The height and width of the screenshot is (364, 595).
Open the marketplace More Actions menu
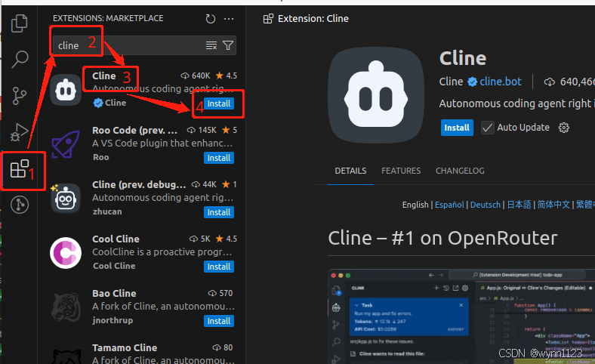click(x=229, y=19)
